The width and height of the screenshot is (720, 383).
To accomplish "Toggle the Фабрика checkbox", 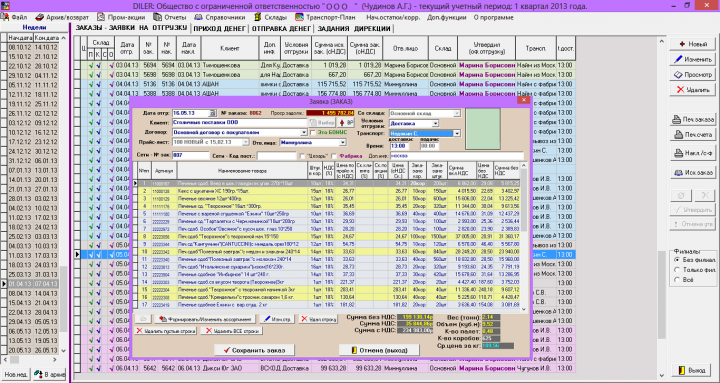I will point(334,156).
